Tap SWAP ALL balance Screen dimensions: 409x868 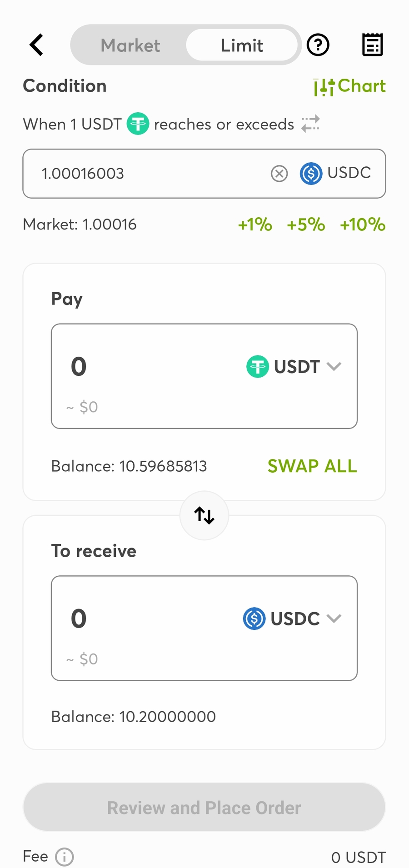312,466
